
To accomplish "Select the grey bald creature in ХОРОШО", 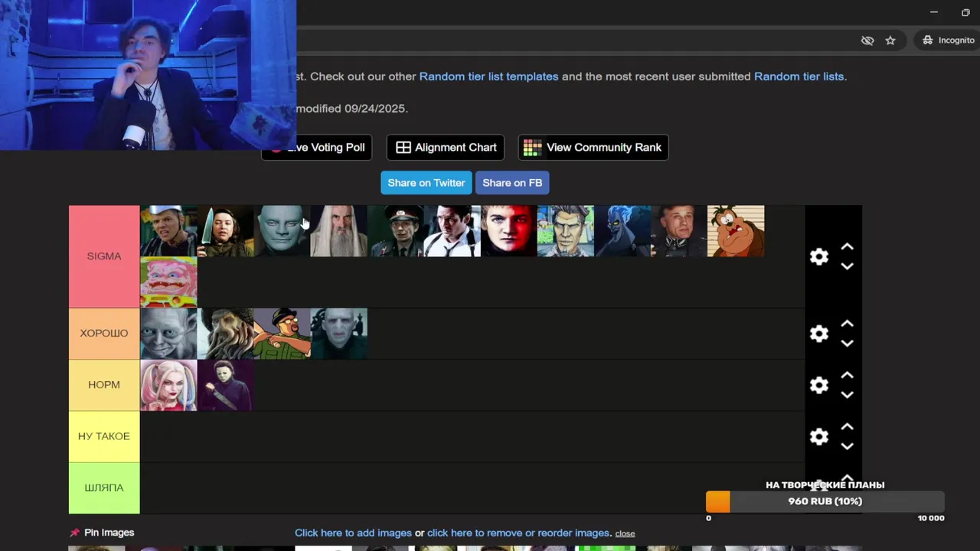I will click(x=168, y=334).
